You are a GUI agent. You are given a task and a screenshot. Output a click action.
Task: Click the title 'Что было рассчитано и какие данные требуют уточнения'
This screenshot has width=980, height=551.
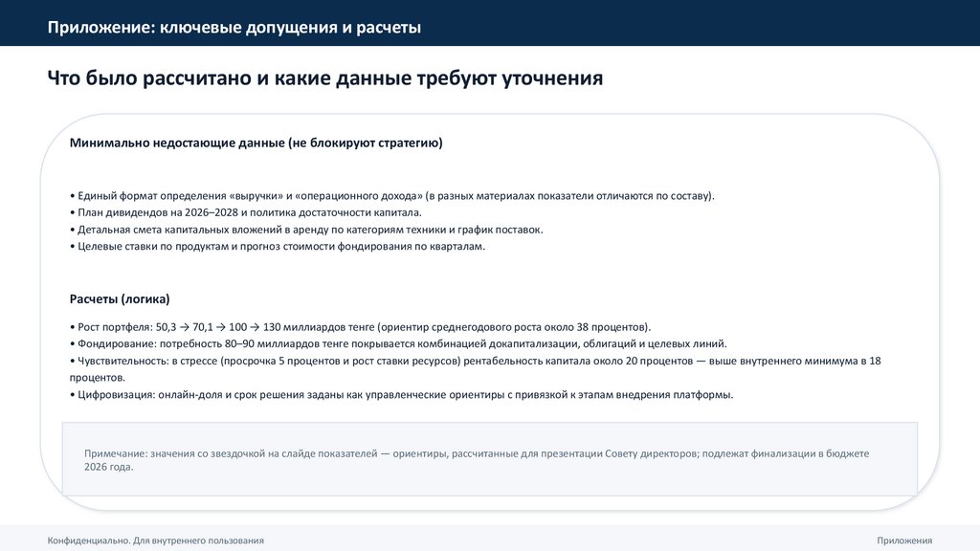click(325, 78)
